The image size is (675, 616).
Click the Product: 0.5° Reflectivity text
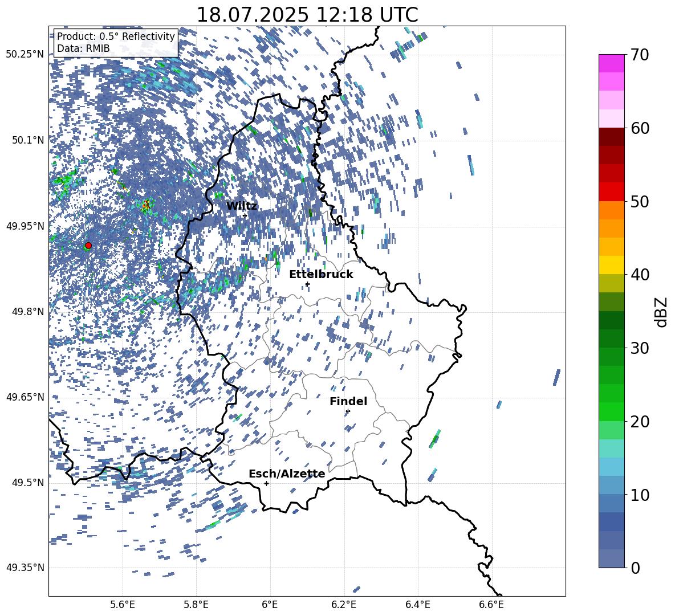point(116,36)
